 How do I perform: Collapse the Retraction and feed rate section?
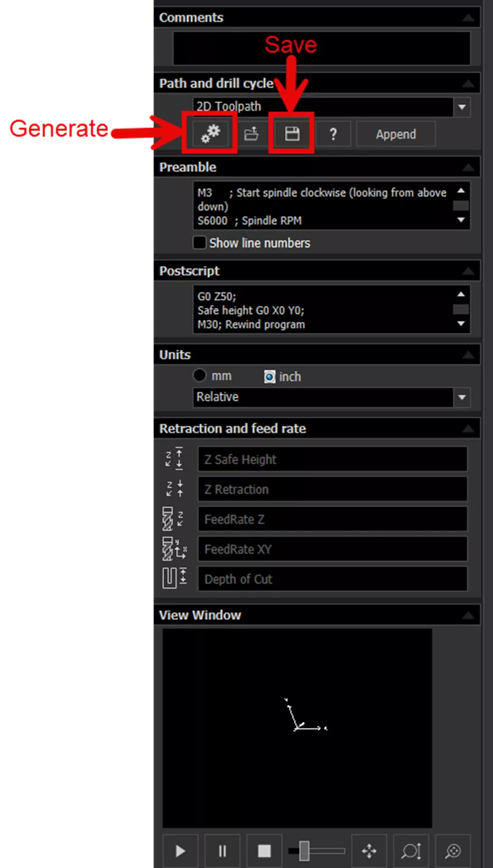click(468, 429)
